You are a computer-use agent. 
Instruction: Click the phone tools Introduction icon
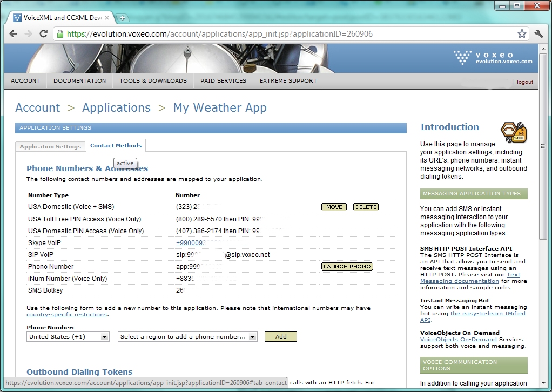(514, 133)
